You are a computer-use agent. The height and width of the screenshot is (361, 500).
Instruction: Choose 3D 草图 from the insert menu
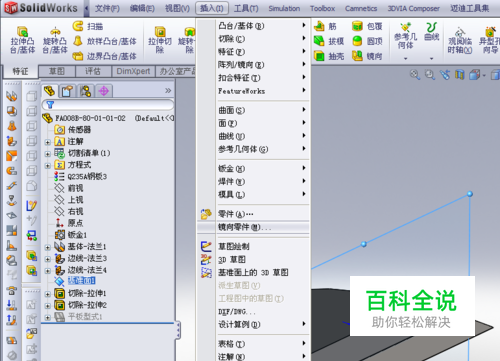tap(253, 259)
